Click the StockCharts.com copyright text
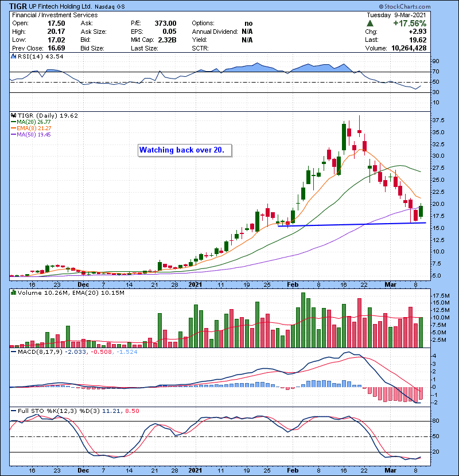459x476 pixels. pos(404,6)
